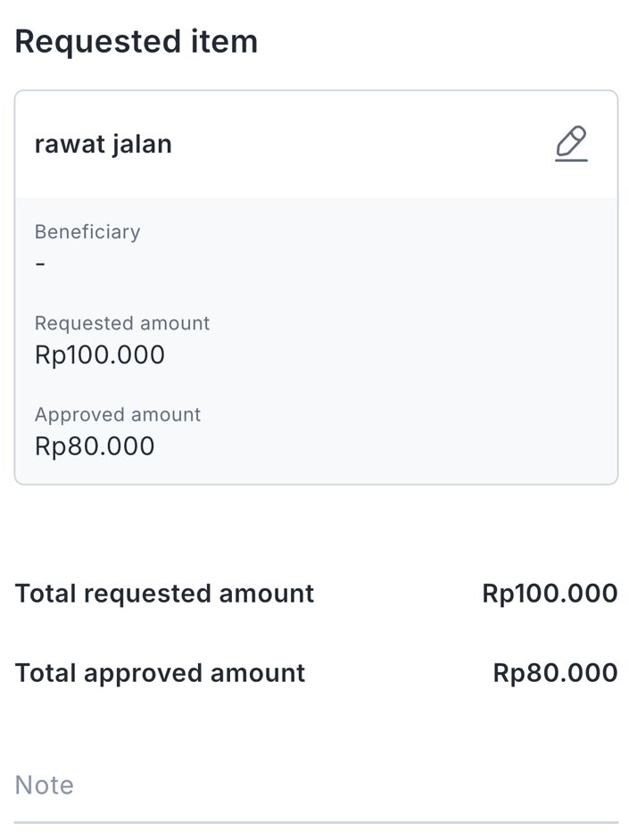The width and height of the screenshot is (629, 840).
Task: Select the Total approved amount value Rp80.000
Action: pos(555,673)
